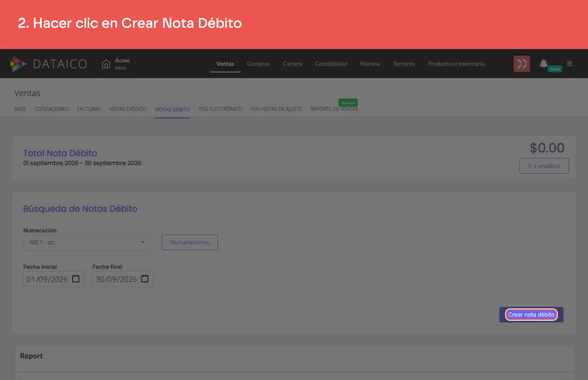Screen dimensions: 588x380
Task: Click the $0.00 total amount
Action: point(547,148)
